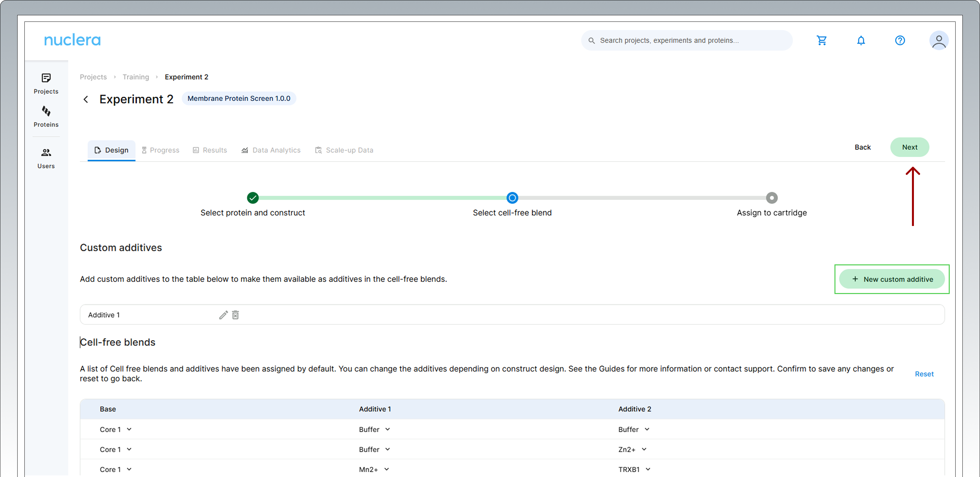980x477 pixels.
Task: Click the Assign to cartridge step marker
Action: click(x=772, y=198)
